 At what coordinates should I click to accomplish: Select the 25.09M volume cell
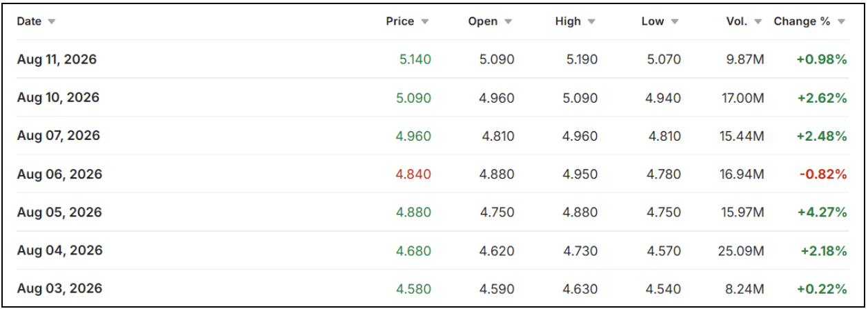tap(740, 251)
